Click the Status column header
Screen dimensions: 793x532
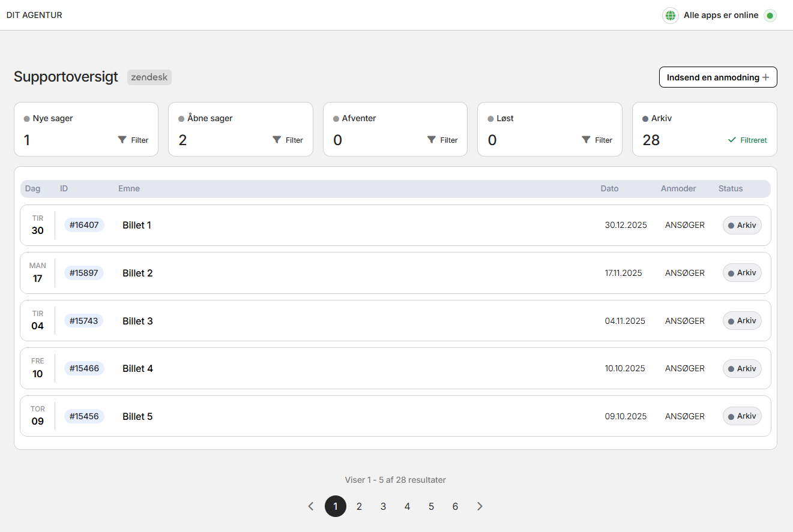731,188
